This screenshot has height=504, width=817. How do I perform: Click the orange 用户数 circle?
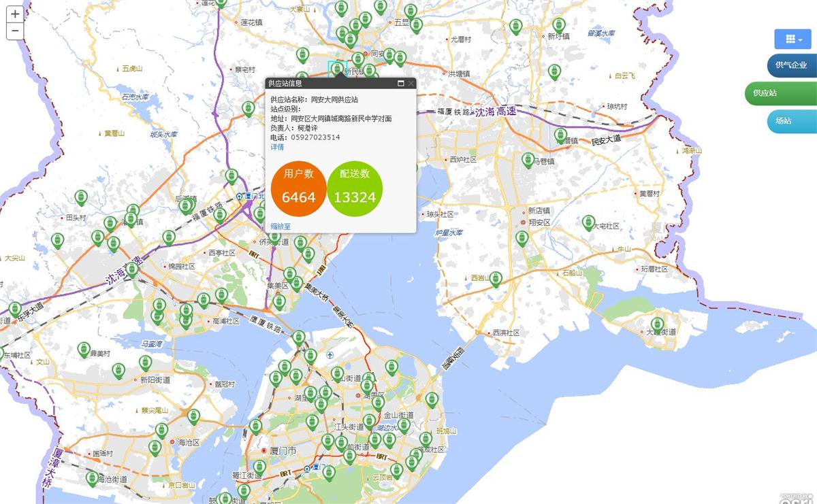coord(298,188)
